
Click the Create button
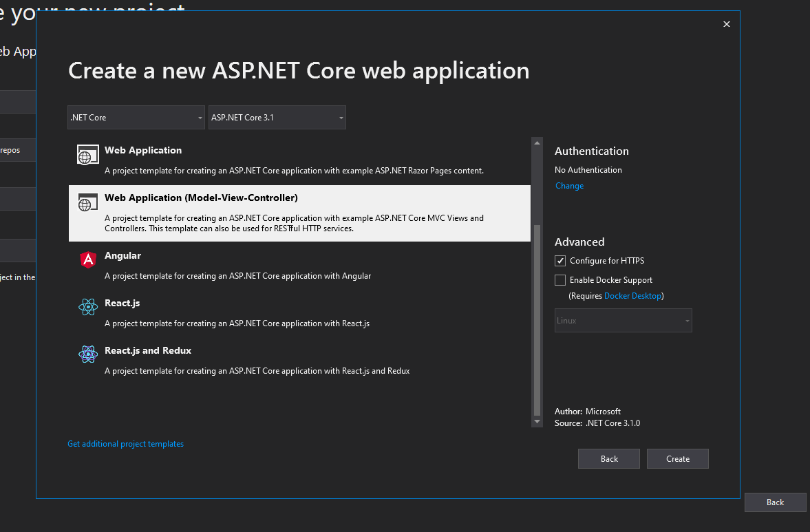coord(677,458)
